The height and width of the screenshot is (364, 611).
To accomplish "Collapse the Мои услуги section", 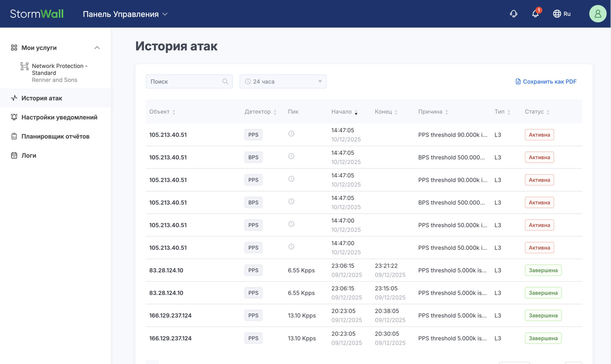I will coord(97,48).
